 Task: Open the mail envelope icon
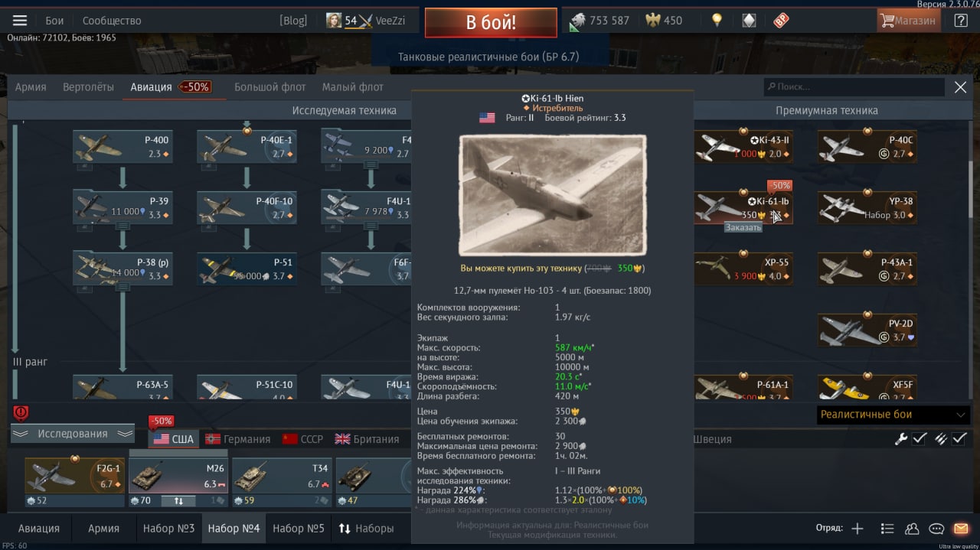click(x=960, y=529)
